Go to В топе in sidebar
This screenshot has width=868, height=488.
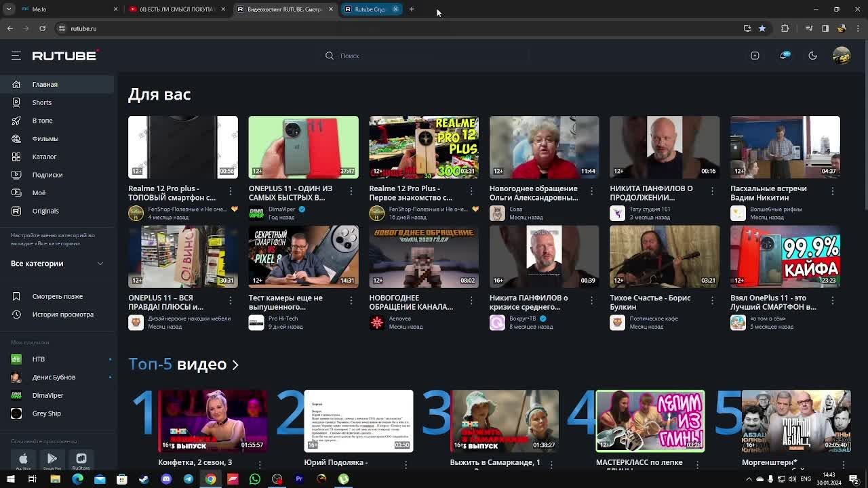coord(57,121)
